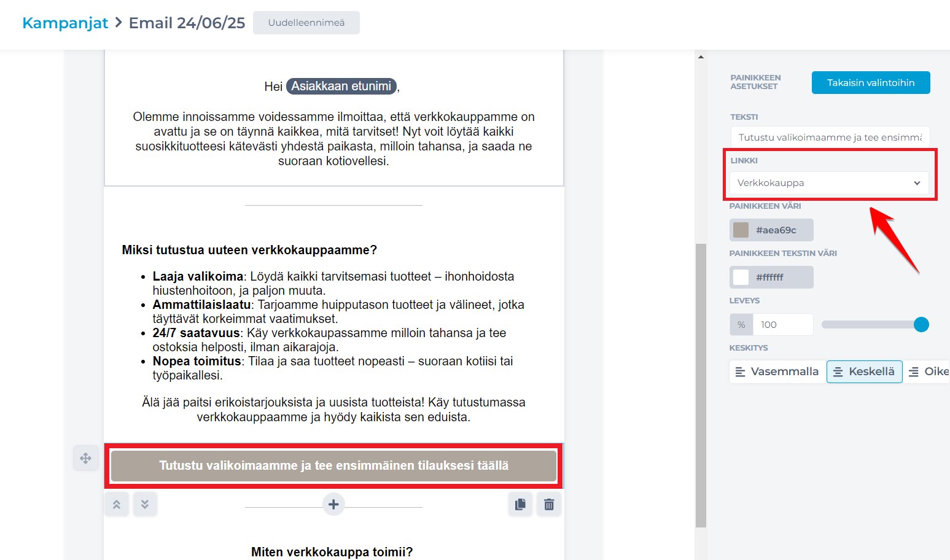Add new block with plus icon
This screenshot has width=950, height=560.
[333, 505]
